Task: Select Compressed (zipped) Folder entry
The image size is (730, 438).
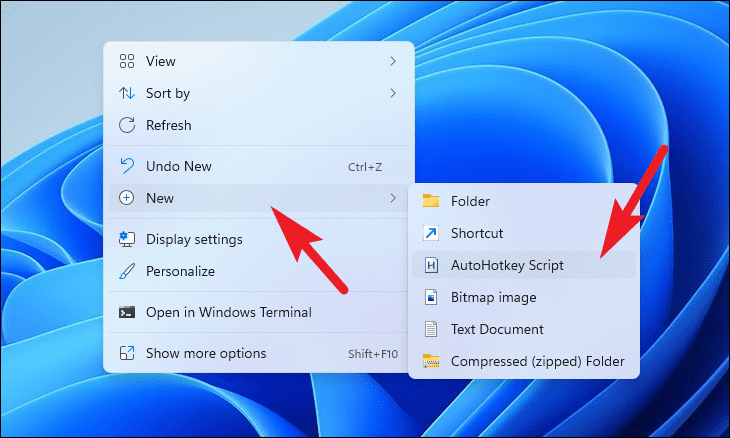Action: pyautogui.click(x=524, y=361)
